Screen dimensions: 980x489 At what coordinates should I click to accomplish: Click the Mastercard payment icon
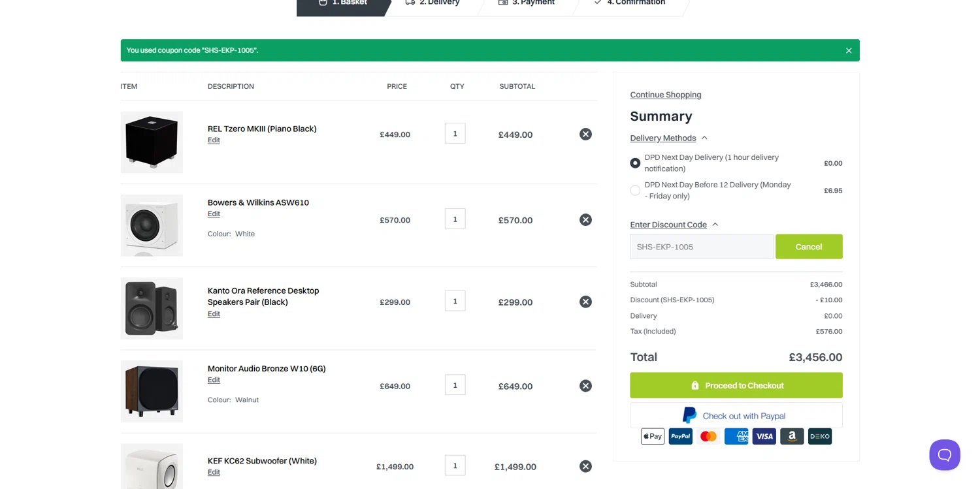708,436
